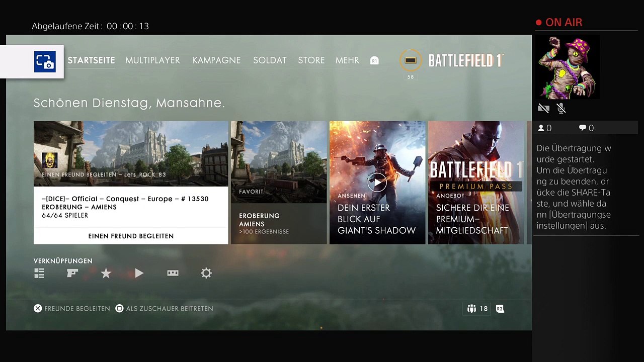The width and height of the screenshot is (644, 362).
Task: Click the R1 button indicator
Action: tap(374, 61)
